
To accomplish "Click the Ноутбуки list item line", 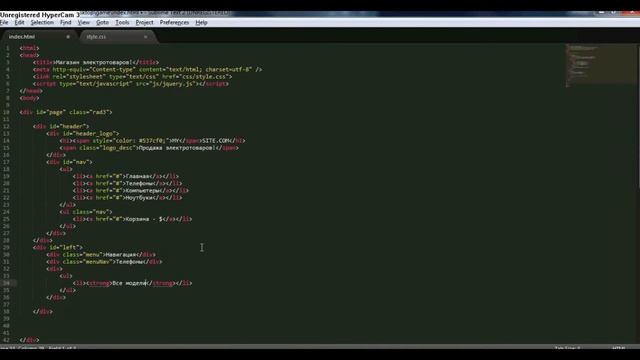I will [128, 198].
